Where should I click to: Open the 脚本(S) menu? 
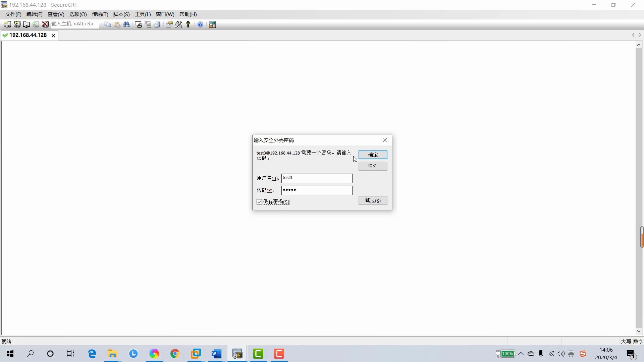(121, 14)
